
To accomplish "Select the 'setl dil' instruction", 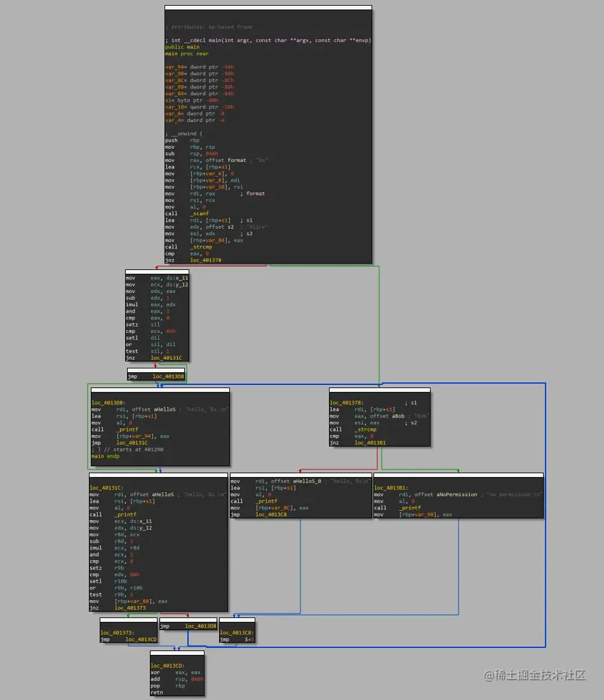I will coord(143,338).
